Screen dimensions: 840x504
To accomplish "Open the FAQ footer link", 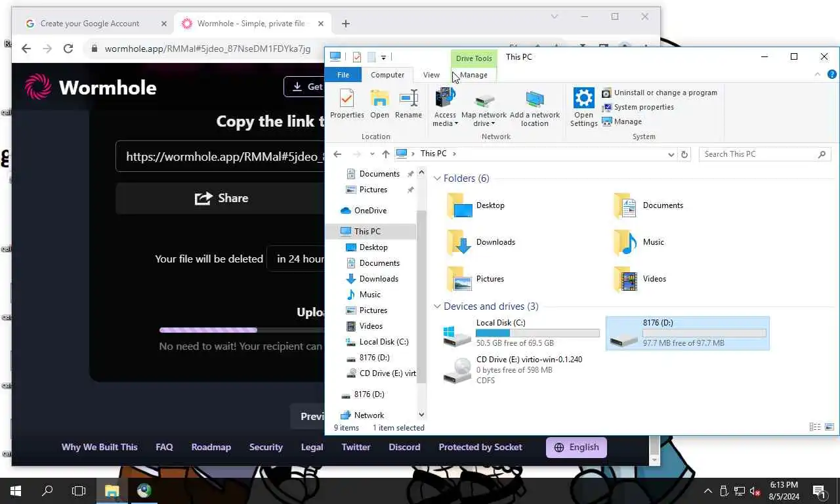I will (164, 447).
